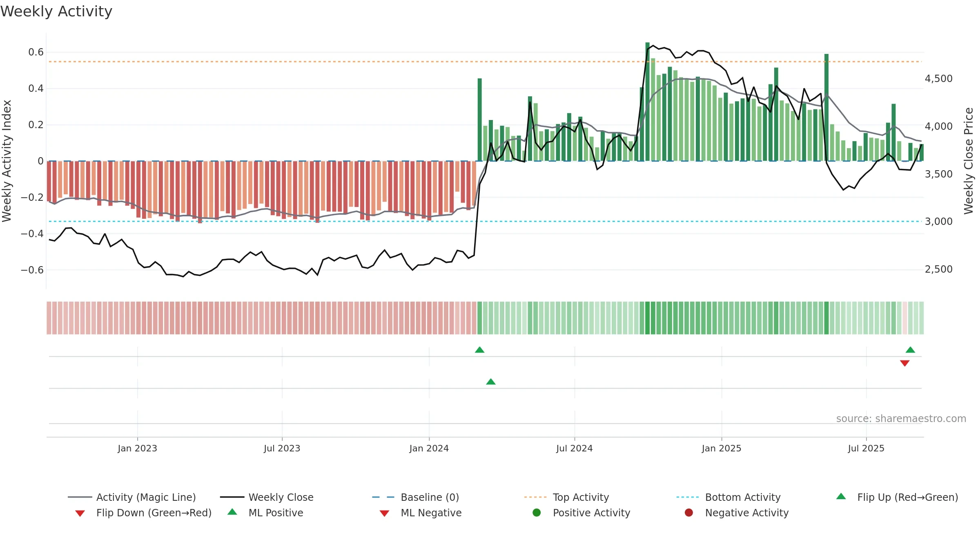Click the Jan 2025 x-axis label
Image resolution: width=980 pixels, height=551 pixels.
point(721,448)
